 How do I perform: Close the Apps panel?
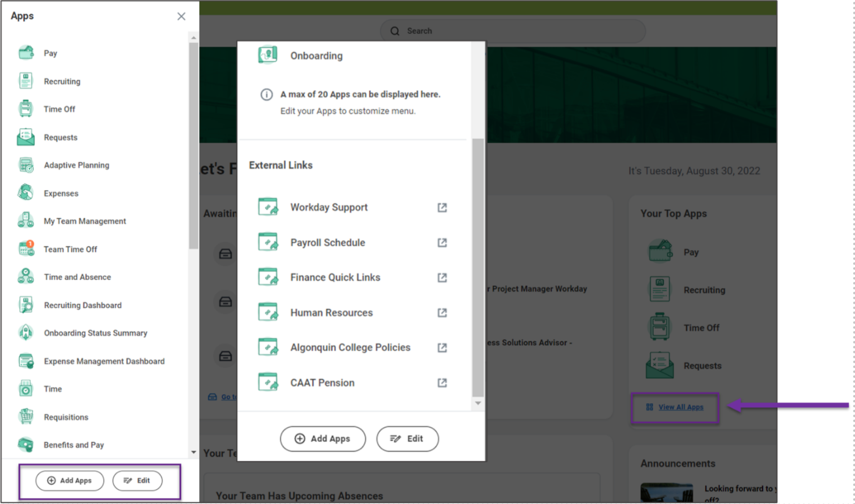pyautogui.click(x=181, y=16)
